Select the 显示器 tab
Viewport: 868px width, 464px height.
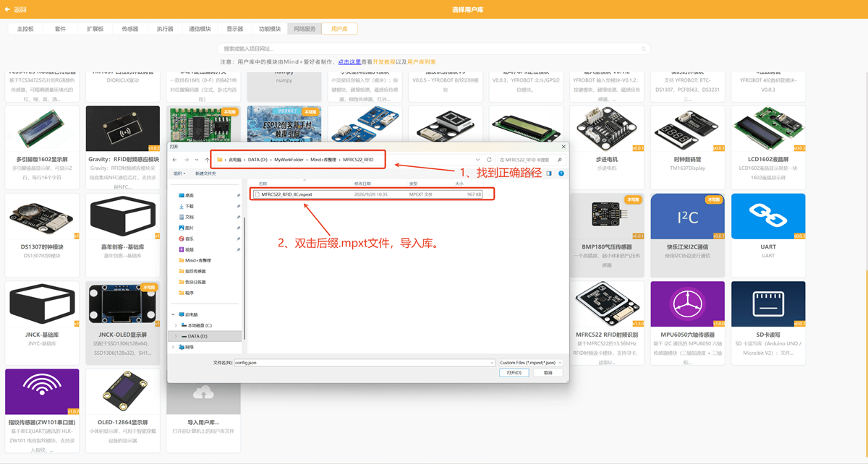point(234,29)
